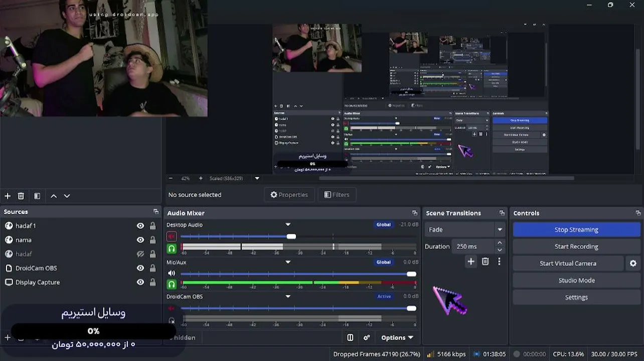
Task: Add a new source with the plus icon above the Sources panel
Action: click(8, 196)
